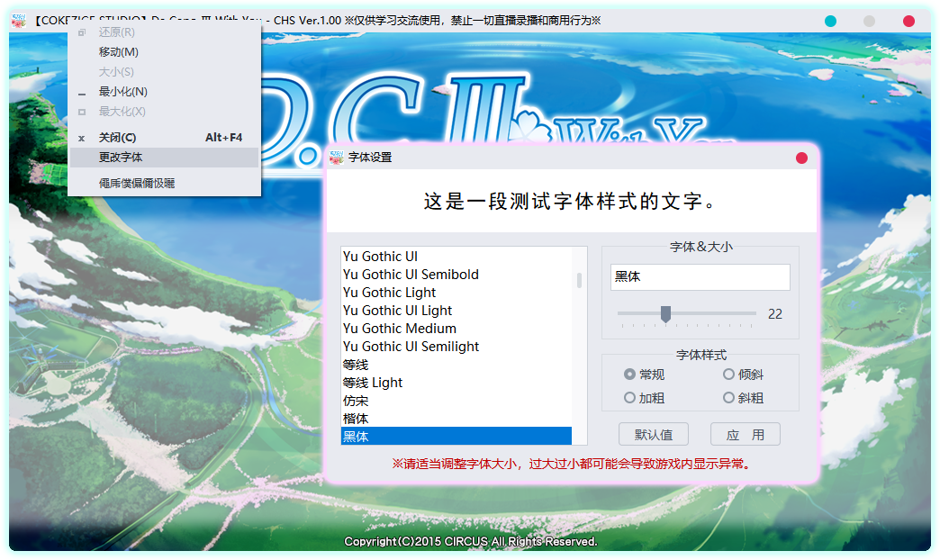Select Yu Gothic Light font

[x=456, y=293]
